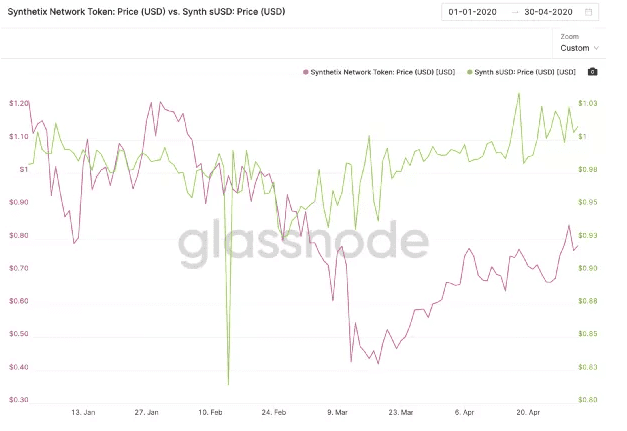Click the glassnode watermark on chart
The width and height of the screenshot is (627, 431).
pyautogui.click(x=304, y=241)
